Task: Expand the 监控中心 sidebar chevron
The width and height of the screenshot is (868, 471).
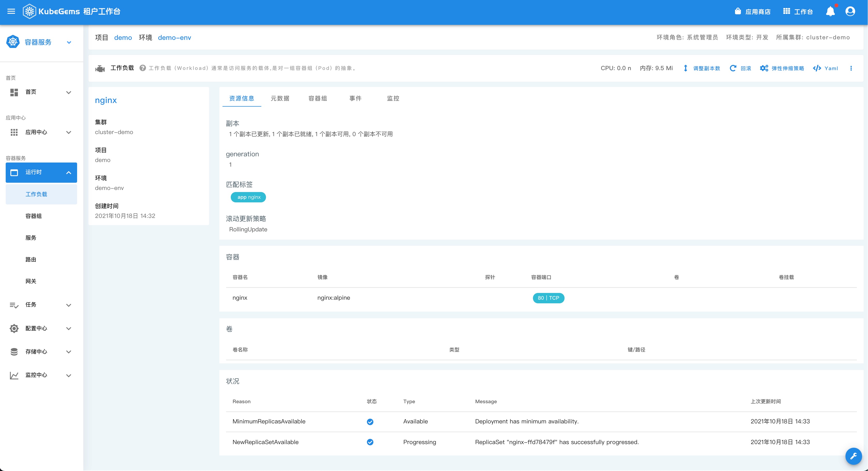Action: (x=69, y=375)
